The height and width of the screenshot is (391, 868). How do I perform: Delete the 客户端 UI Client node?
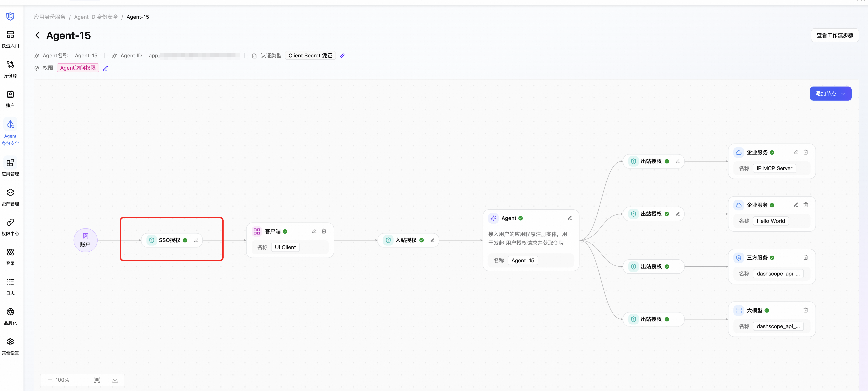(324, 231)
